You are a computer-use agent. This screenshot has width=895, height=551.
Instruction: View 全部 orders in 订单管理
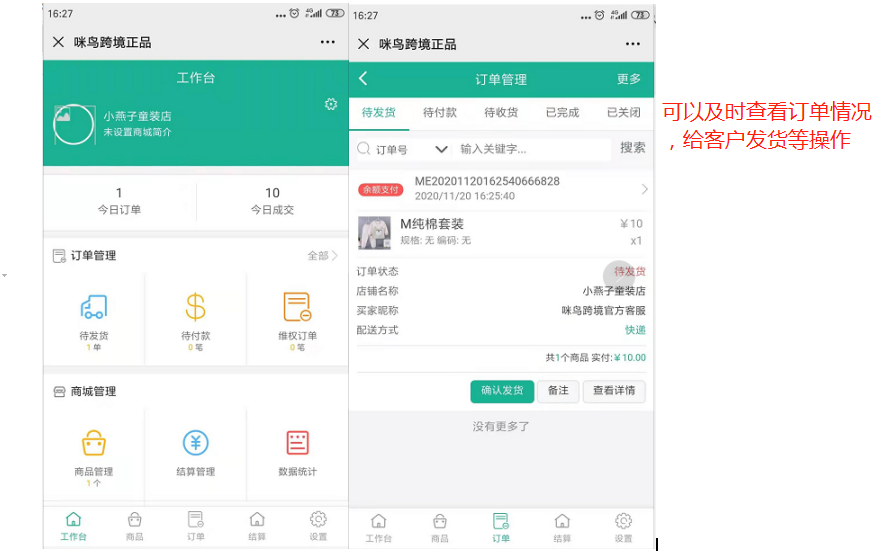click(x=322, y=256)
